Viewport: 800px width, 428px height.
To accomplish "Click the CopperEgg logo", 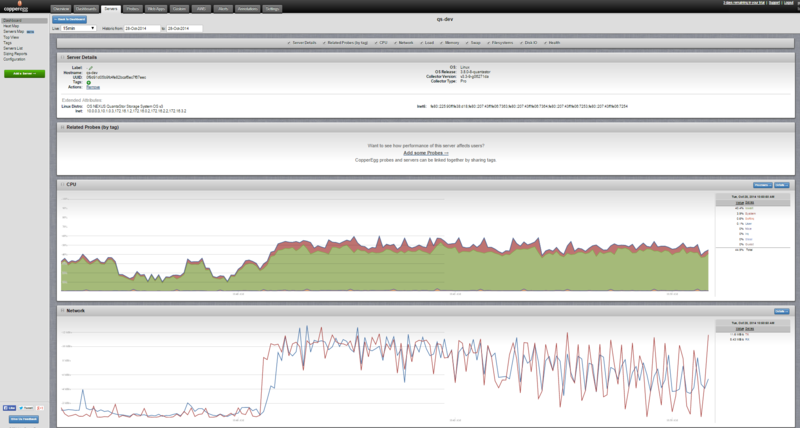I will 16,7.
